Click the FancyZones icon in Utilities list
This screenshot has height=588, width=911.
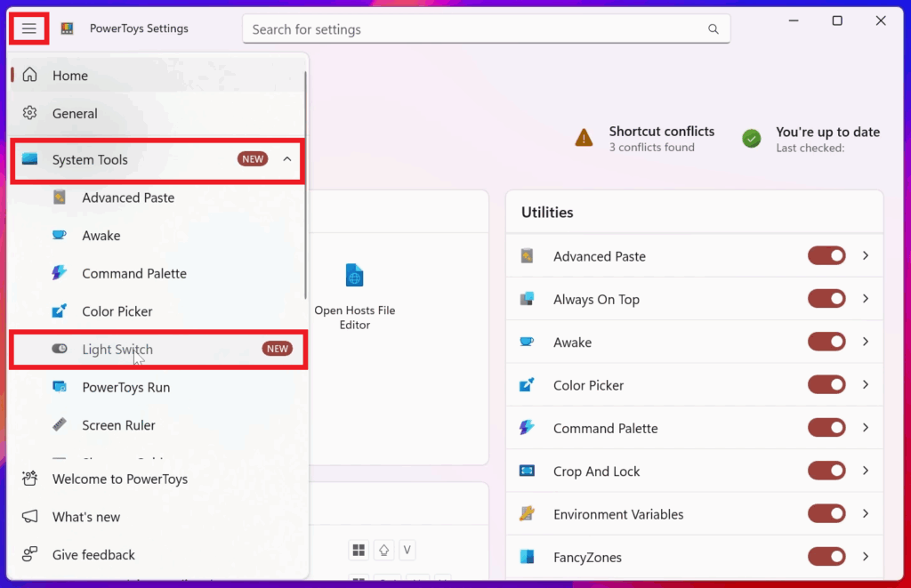[x=527, y=557]
